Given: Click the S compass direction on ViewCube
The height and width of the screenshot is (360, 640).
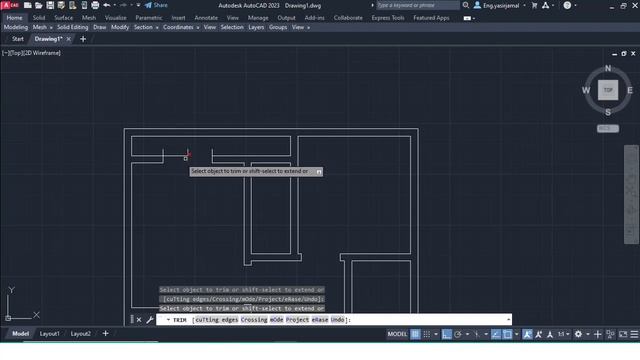Looking at the screenshot, I should pos(608,112).
